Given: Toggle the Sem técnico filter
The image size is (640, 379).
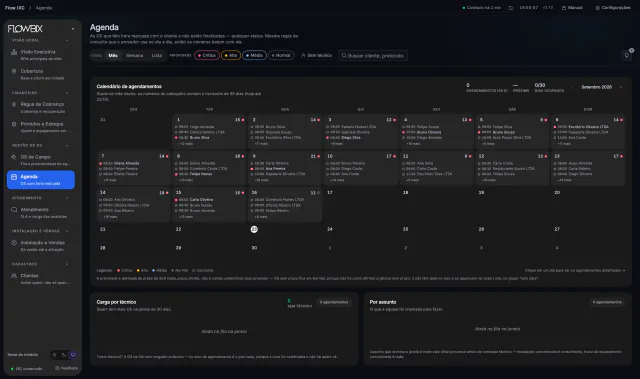Looking at the screenshot, I should (x=316, y=55).
